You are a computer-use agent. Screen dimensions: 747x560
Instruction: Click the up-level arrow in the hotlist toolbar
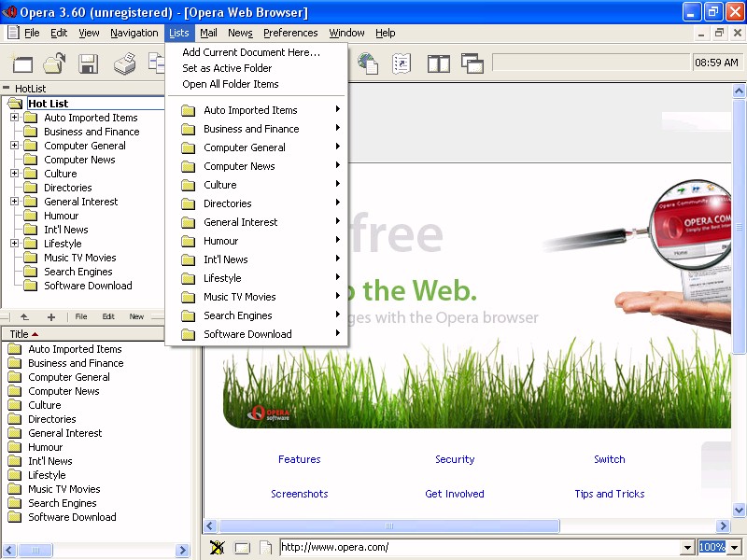[x=24, y=316]
